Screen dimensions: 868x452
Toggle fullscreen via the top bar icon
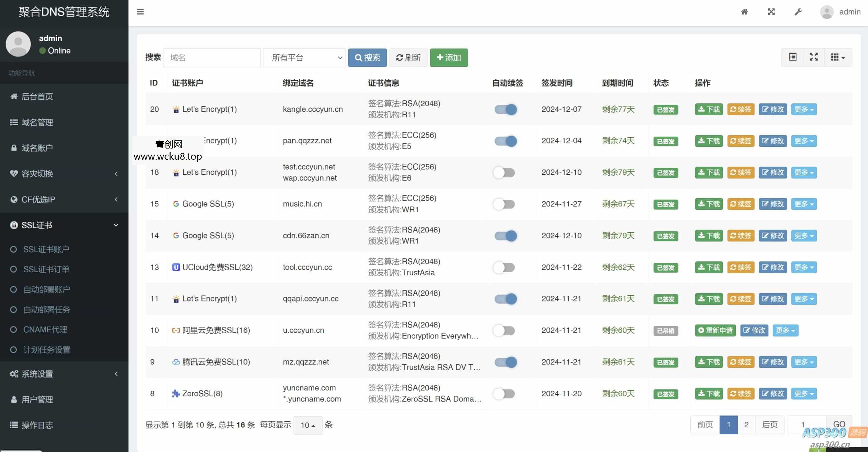[x=771, y=12]
